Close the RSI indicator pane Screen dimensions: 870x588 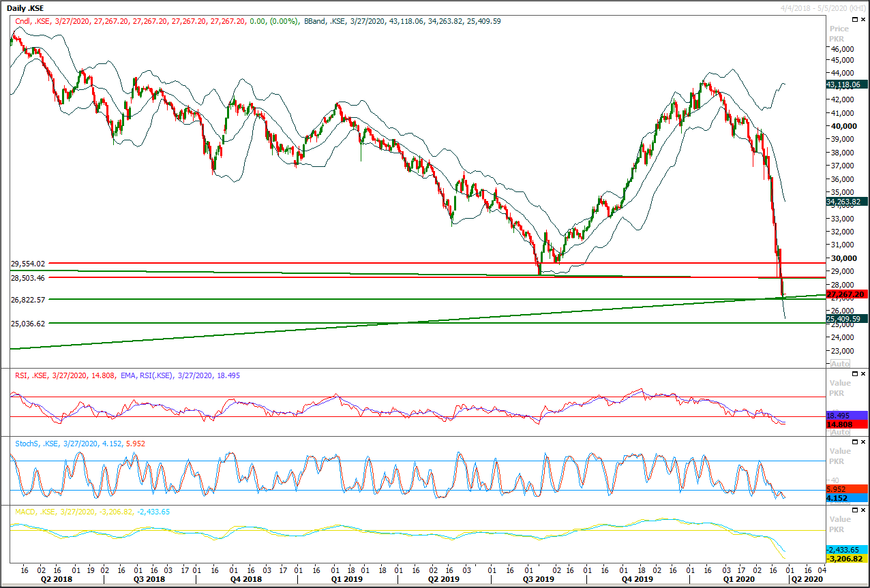click(x=863, y=374)
